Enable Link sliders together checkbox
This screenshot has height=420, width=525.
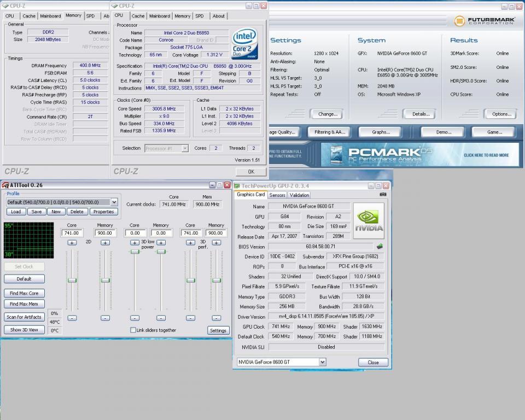(x=133, y=330)
